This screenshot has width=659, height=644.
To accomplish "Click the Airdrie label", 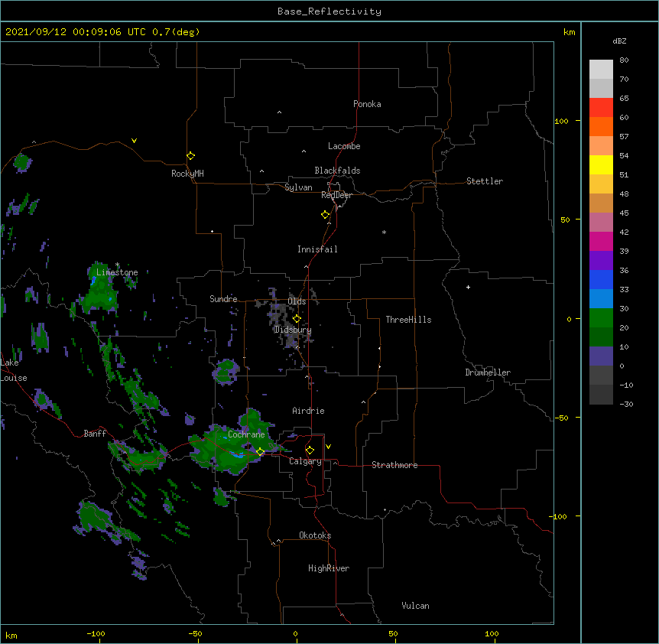I will pyautogui.click(x=308, y=411).
